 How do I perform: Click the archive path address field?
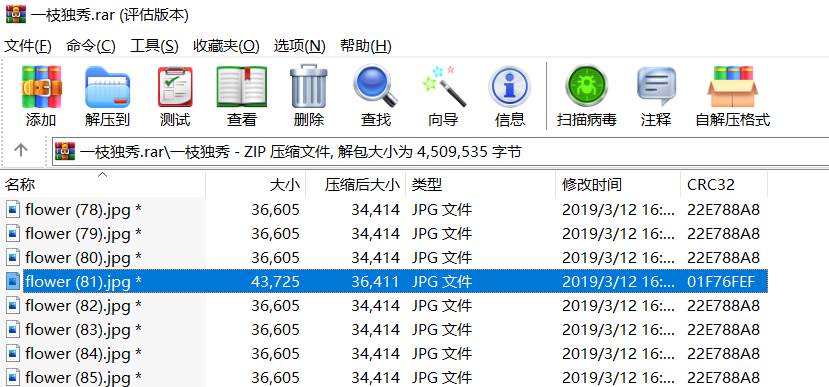point(440,152)
